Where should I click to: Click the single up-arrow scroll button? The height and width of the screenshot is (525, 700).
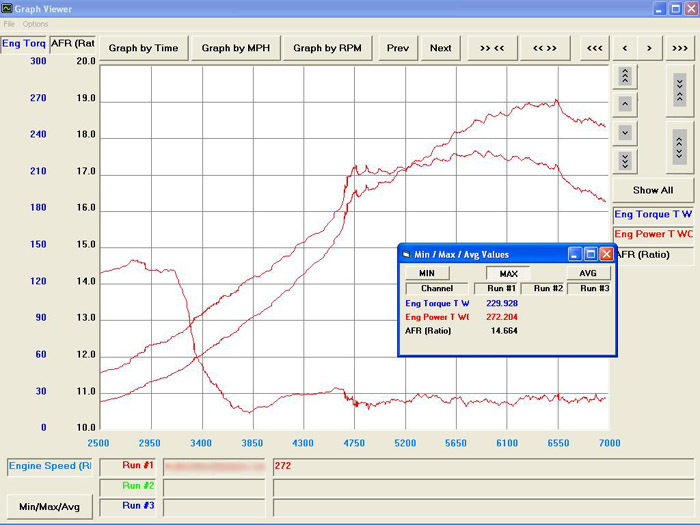pos(625,104)
